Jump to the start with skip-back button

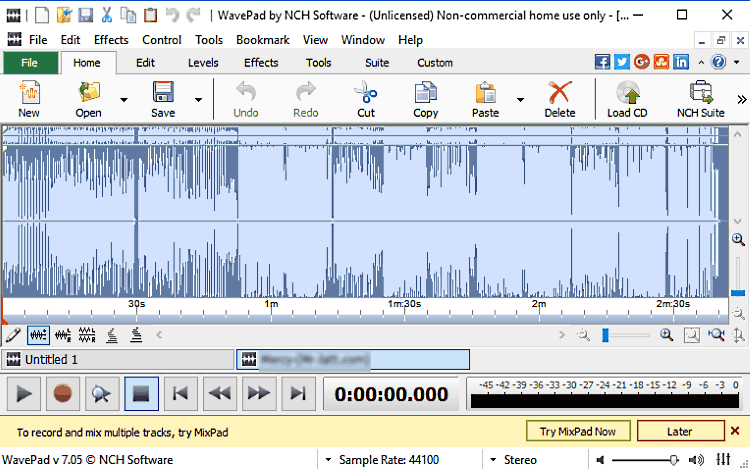[x=180, y=394]
